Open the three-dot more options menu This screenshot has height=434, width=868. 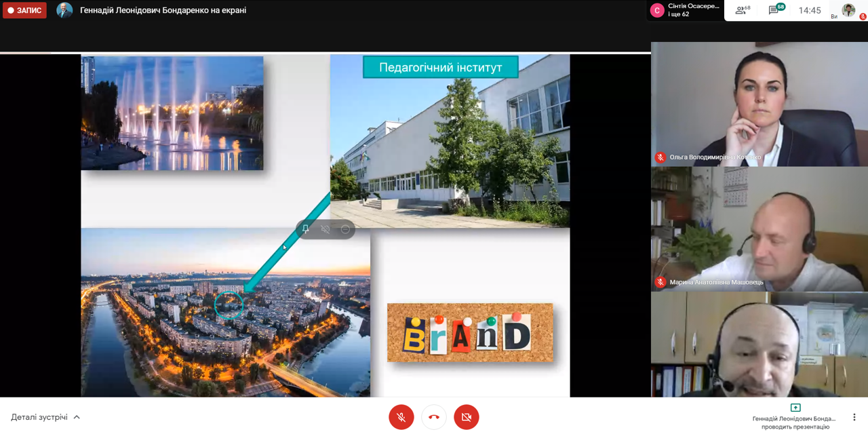[x=854, y=417]
